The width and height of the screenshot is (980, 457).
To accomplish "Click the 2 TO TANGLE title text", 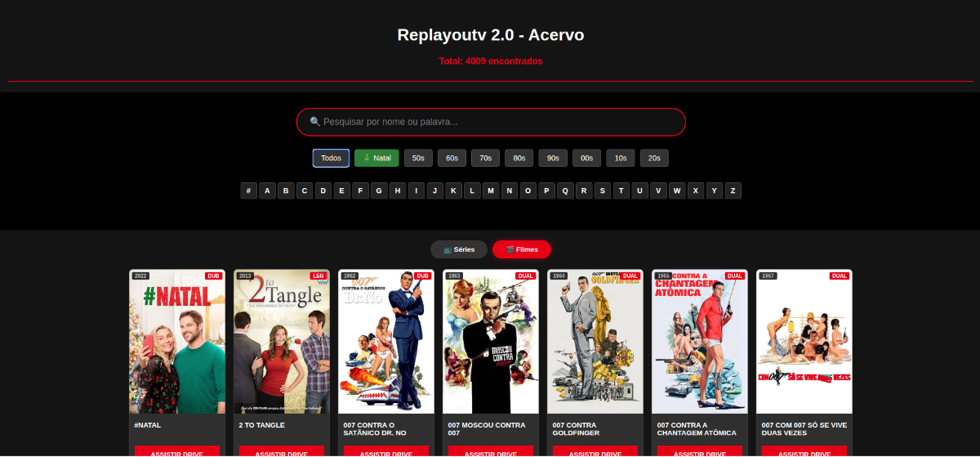I will point(262,425).
